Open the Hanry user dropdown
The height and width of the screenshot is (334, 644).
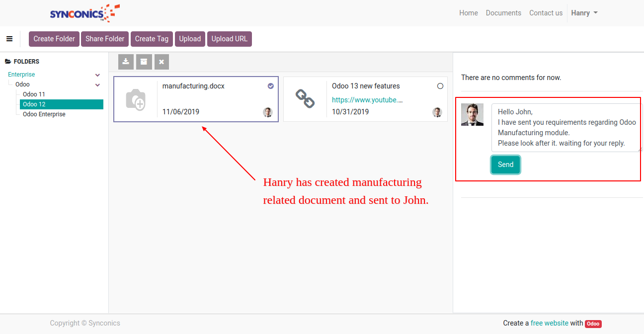coord(584,13)
